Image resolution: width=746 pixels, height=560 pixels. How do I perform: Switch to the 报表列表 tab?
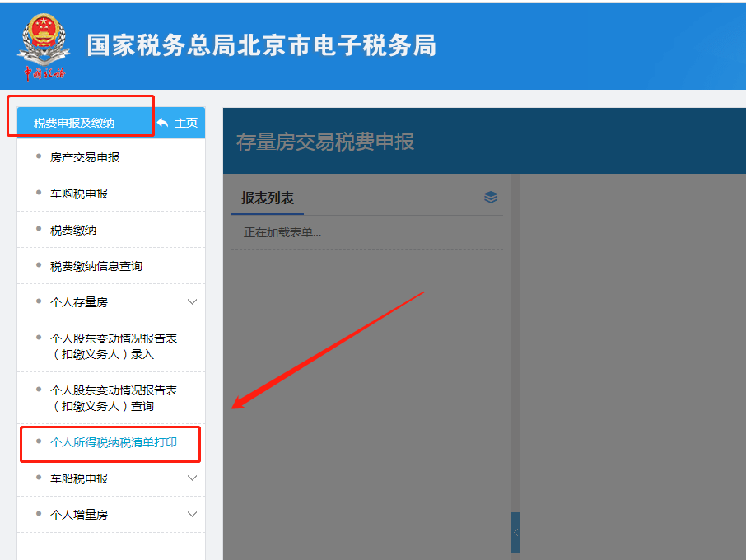(268, 198)
